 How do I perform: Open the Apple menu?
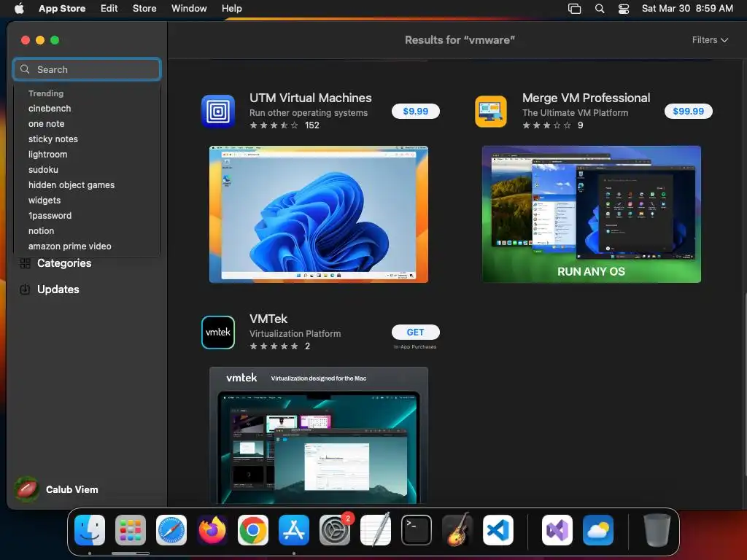(19, 8)
